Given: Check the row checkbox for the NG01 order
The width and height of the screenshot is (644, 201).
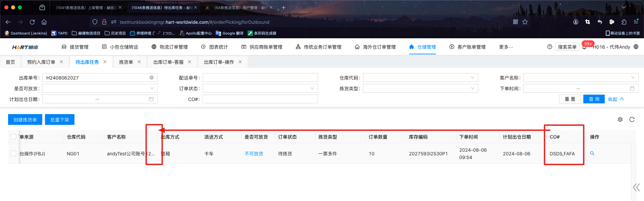Looking at the screenshot, I should [x=13, y=153].
